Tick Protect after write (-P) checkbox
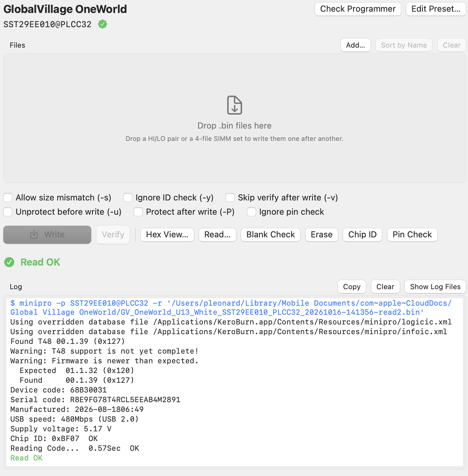This screenshot has width=468, height=476. (138, 212)
